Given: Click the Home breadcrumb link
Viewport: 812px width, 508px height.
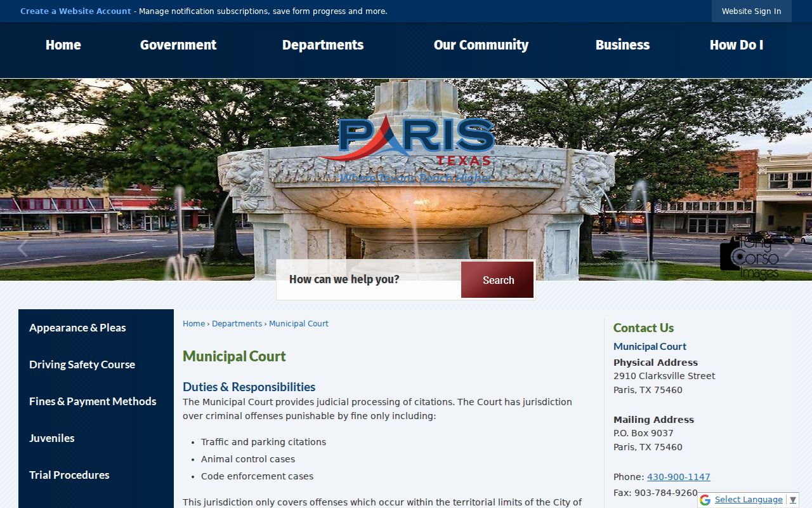Looking at the screenshot, I should click(193, 324).
